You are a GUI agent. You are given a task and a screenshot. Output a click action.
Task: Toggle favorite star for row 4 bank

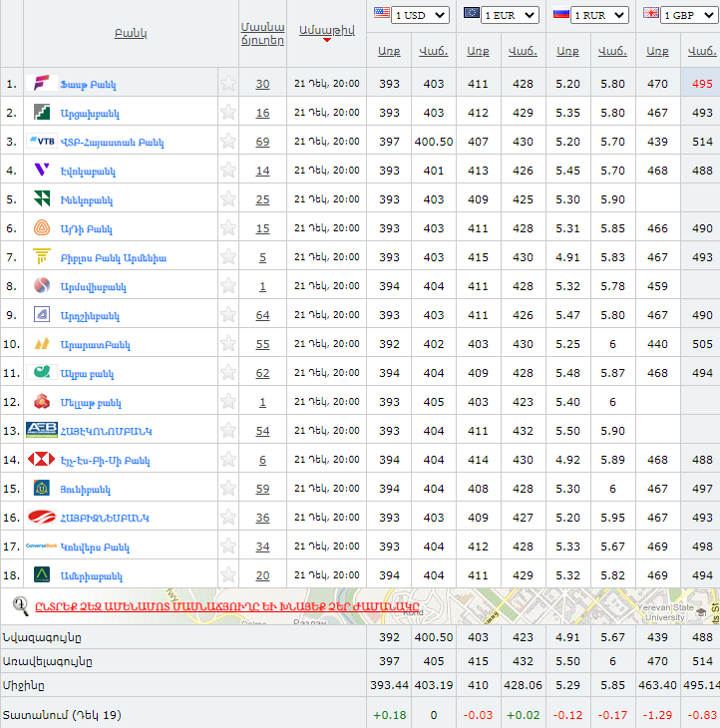pos(228,171)
